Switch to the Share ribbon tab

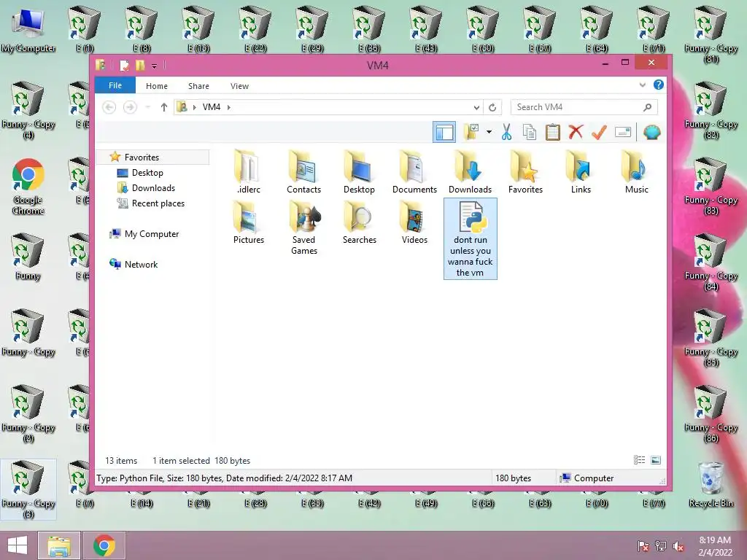coord(198,86)
